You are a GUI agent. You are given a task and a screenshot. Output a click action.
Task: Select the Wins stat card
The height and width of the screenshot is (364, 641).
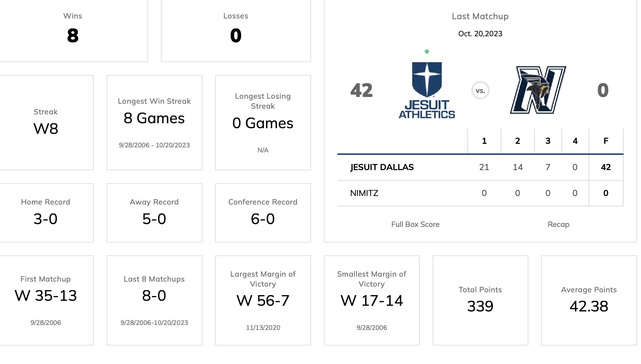tap(73, 31)
